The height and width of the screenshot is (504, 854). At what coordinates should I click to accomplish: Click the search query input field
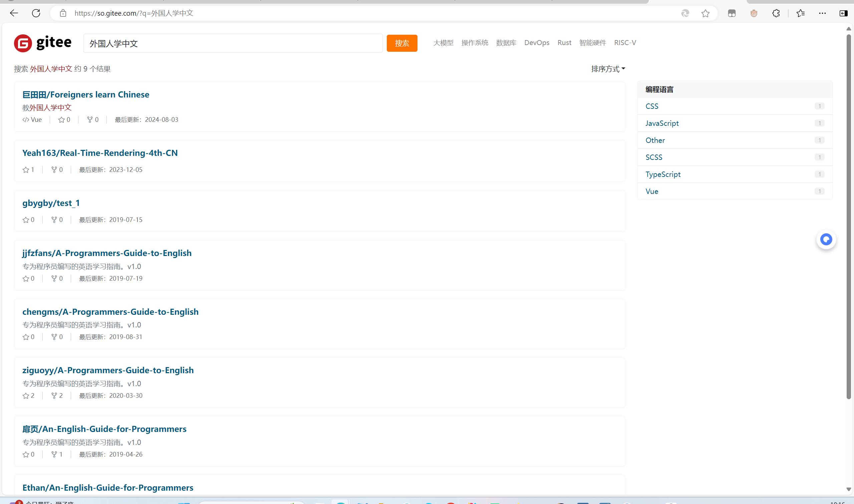233,43
